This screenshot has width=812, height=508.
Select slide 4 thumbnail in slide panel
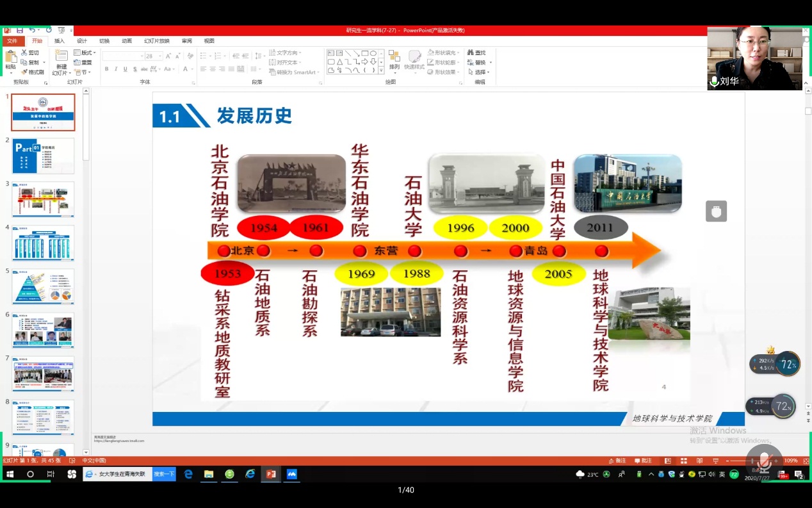[x=43, y=243]
